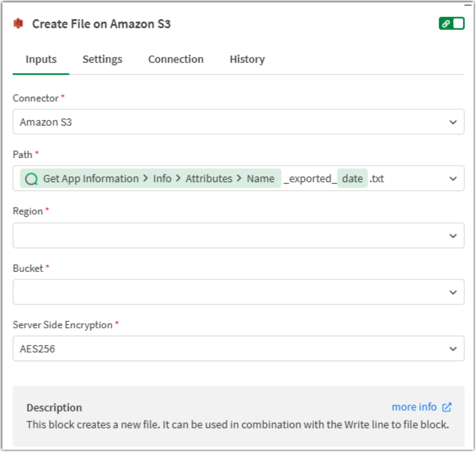The height and width of the screenshot is (452, 476).
Task: Open the History tab
Action: tap(247, 59)
